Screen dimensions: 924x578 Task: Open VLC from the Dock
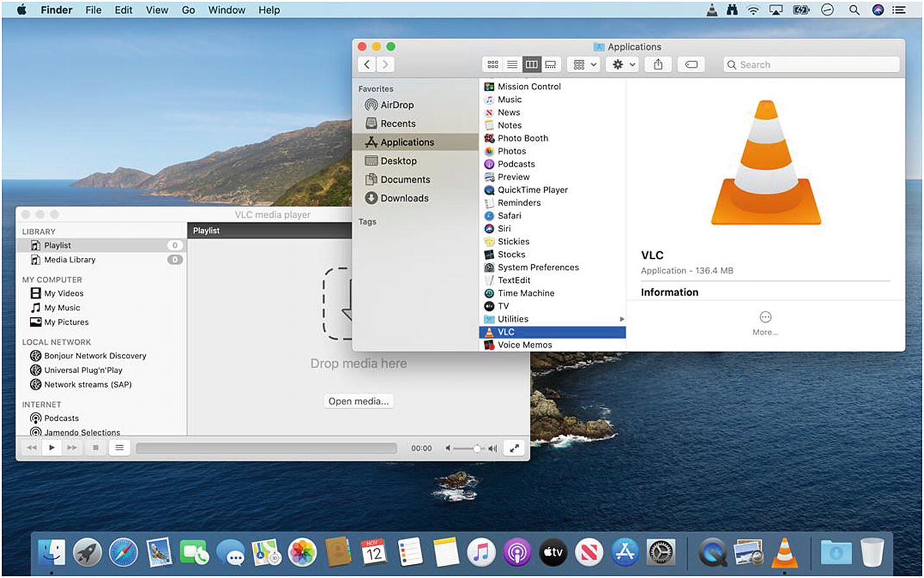[785, 552]
